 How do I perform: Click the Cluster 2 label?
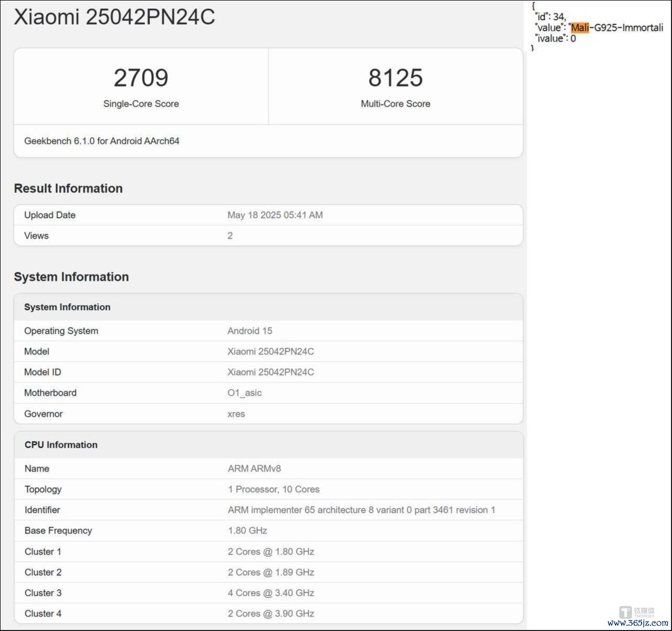(43, 572)
